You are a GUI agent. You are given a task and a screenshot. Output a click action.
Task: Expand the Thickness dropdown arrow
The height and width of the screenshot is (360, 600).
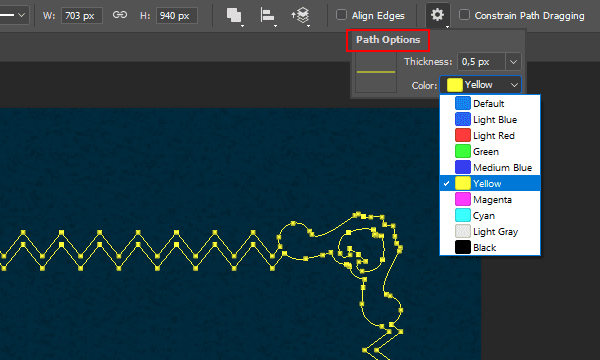[x=513, y=62]
